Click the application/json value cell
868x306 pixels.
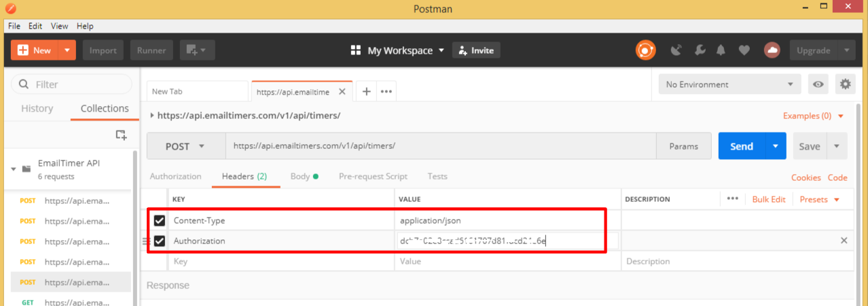tap(508, 220)
